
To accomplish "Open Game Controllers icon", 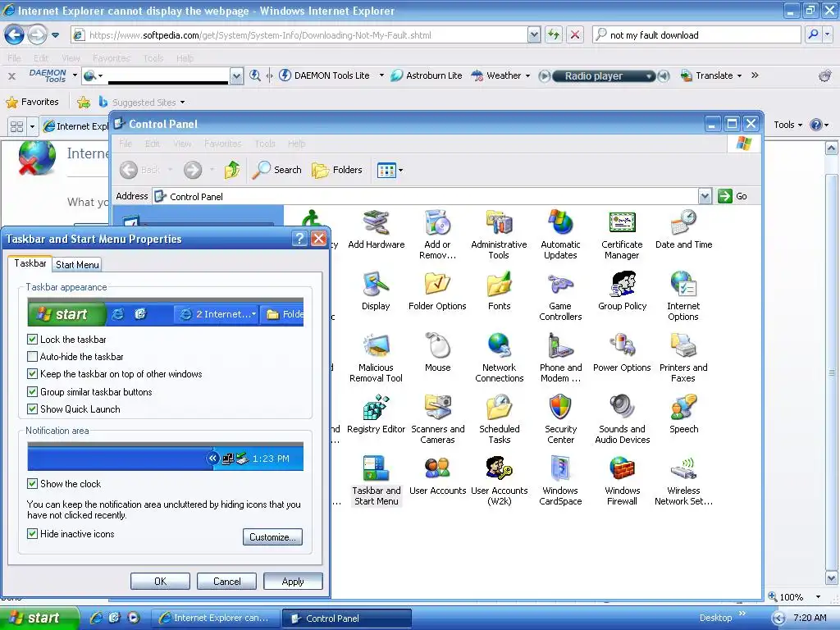I will coord(560,296).
